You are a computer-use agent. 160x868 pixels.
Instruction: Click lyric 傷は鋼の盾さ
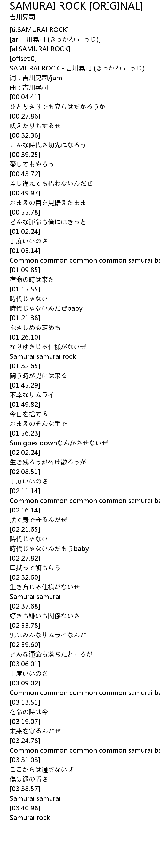click(28, 779)
